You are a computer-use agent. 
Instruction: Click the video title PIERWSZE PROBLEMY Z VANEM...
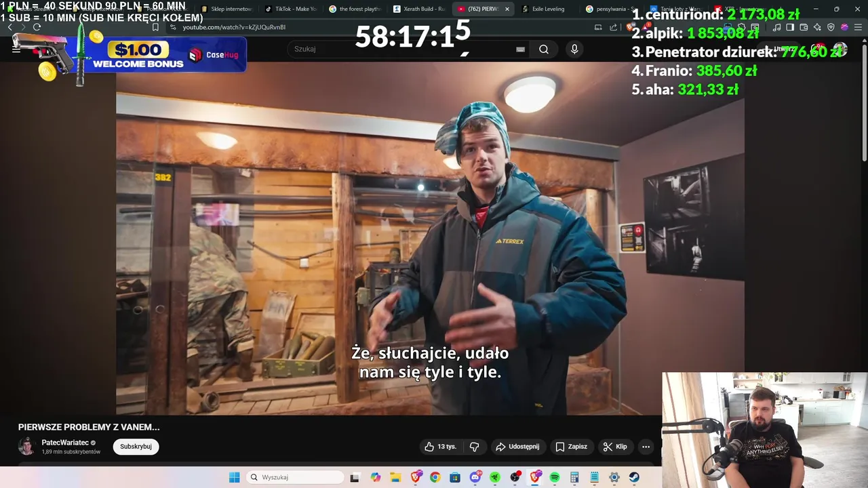89,427
